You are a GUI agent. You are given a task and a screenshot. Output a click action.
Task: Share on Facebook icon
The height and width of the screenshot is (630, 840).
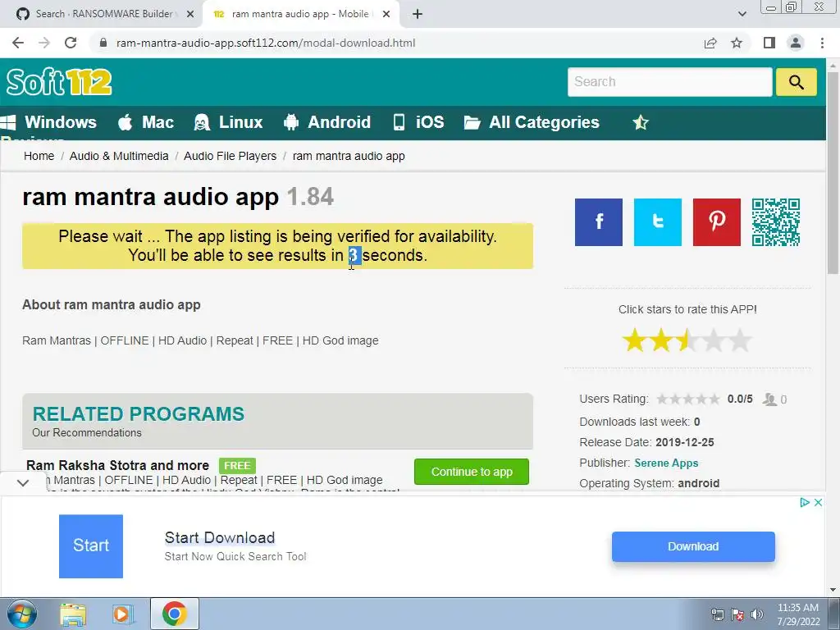coord(598,222)
